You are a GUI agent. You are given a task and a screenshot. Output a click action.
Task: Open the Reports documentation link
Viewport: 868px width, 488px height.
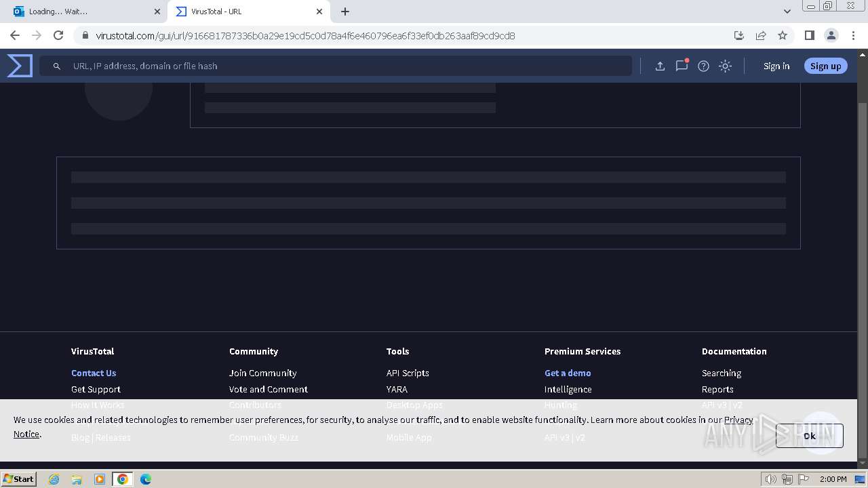[717, 389]
